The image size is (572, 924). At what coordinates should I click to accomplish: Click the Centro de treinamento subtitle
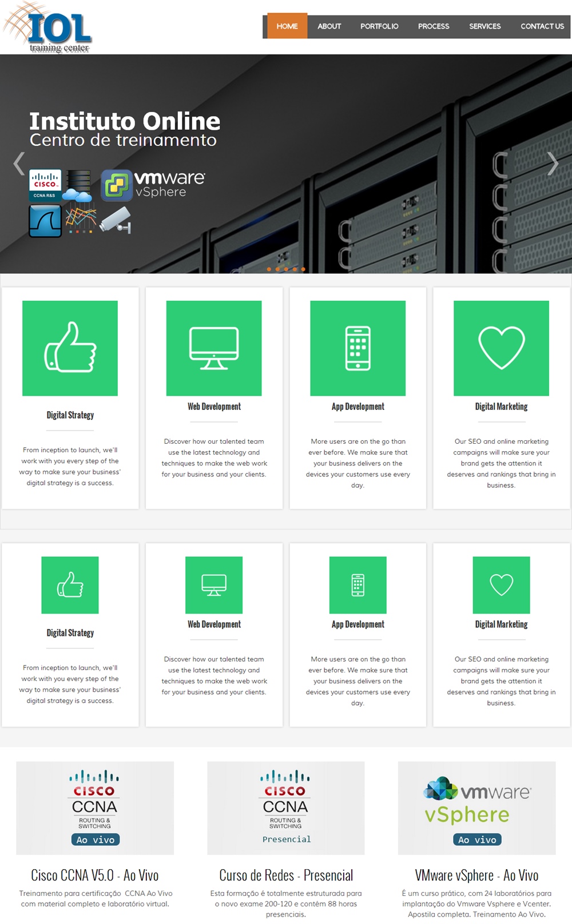[x=123, y=140]
